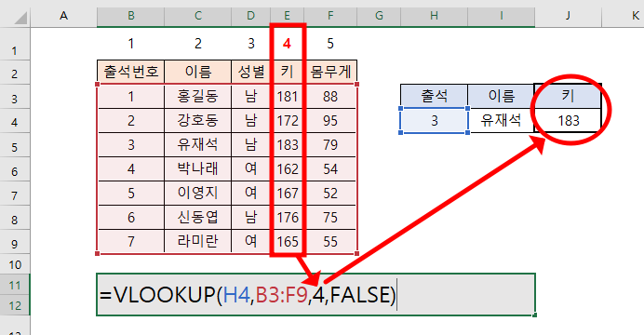The image size is (644, 335).
Task: Click the 키 header in column J
Action: pos(568,97)
